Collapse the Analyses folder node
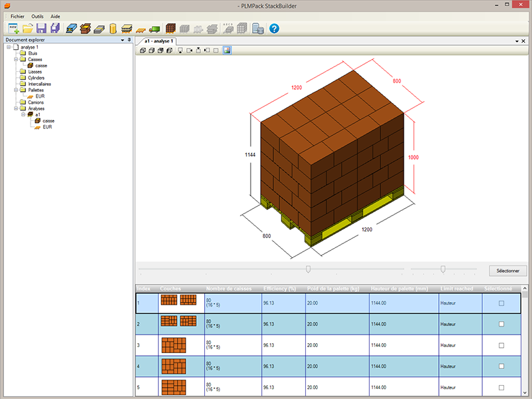The width and height of the screenshot is (532, 399). [16, 108]
